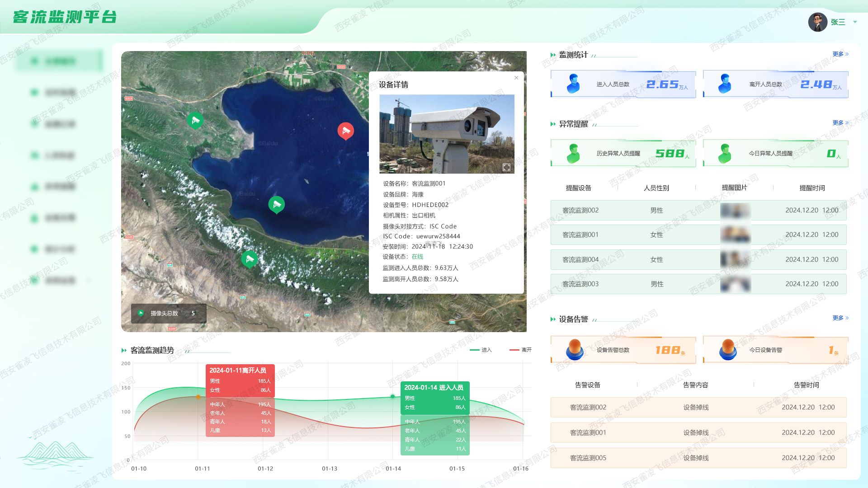Click the 01-11 orange data point on chart
868x488 pixels.
click(x=198, y=397)
